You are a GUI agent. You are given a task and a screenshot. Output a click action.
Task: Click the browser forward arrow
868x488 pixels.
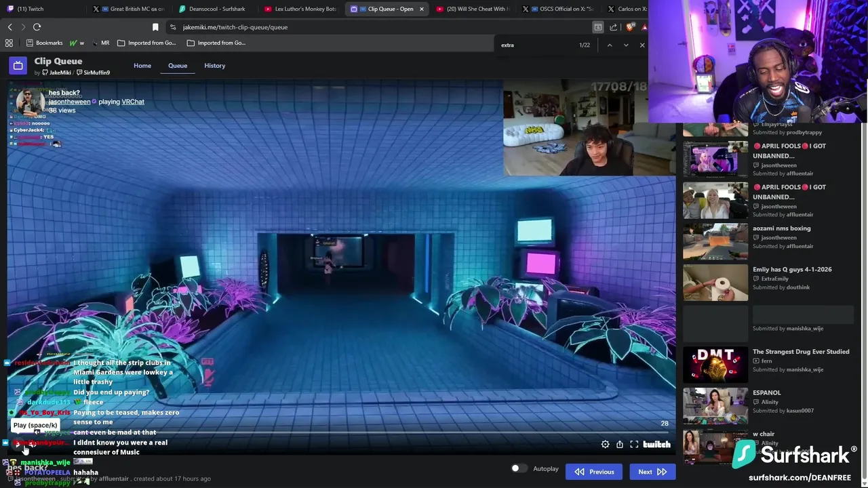coord(23,27)
